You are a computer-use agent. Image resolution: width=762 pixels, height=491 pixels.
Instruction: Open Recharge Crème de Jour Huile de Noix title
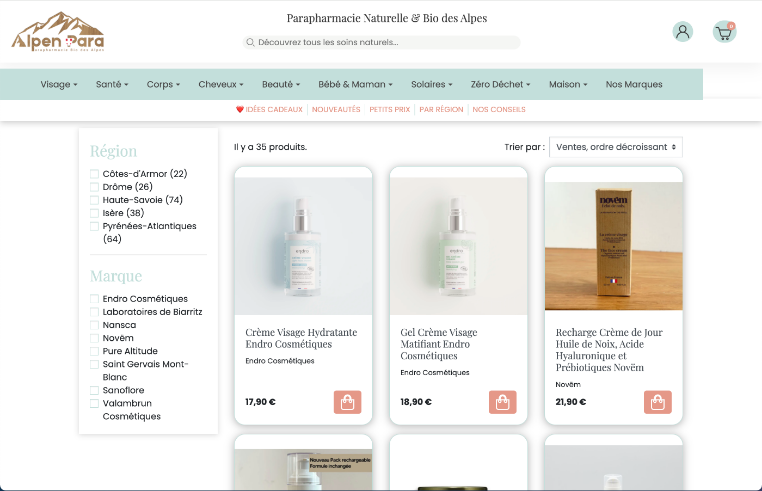(x=609, y=350)
